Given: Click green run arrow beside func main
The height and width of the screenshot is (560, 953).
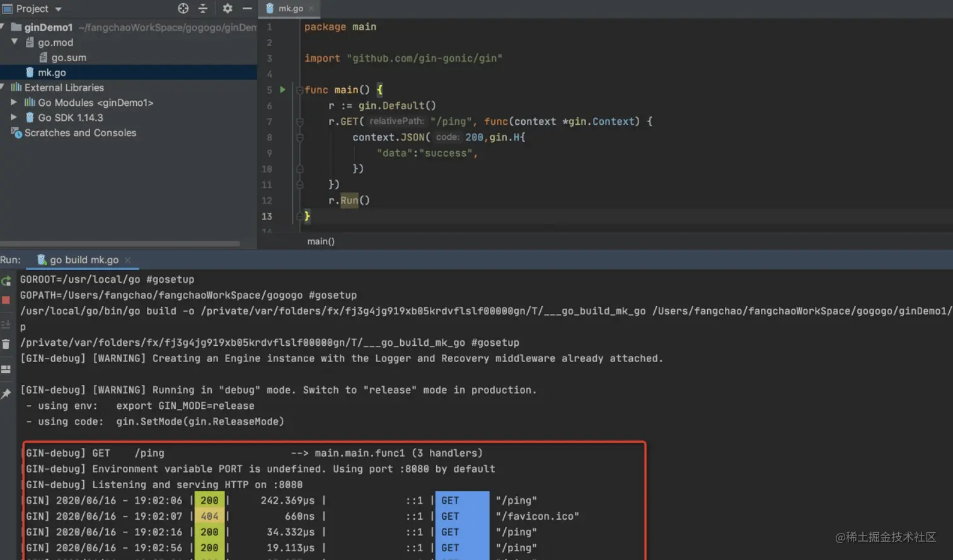Looking at the screenshot, I should click(283, 89).
